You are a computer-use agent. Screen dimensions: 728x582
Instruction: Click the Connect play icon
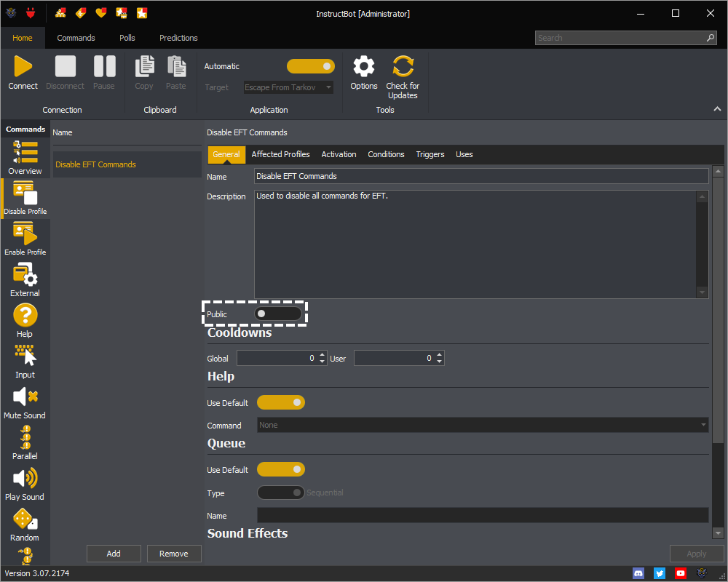[23, 66]
